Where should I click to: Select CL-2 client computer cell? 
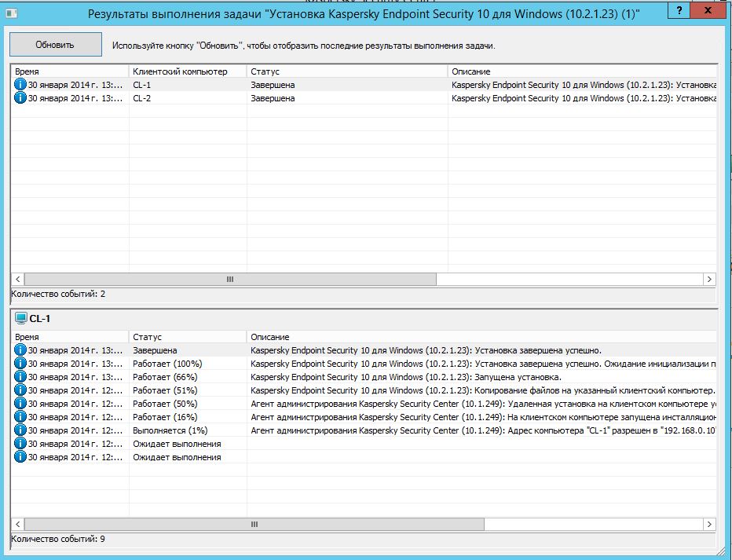(142, 98)
